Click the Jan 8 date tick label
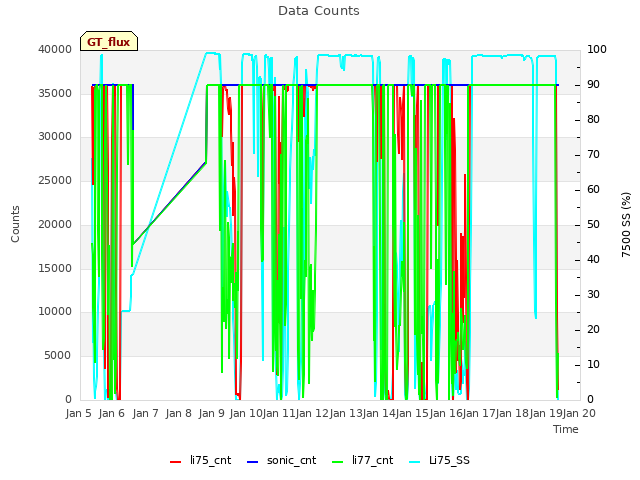This screenshot has width=640, height=480. (x=179, y=413)
